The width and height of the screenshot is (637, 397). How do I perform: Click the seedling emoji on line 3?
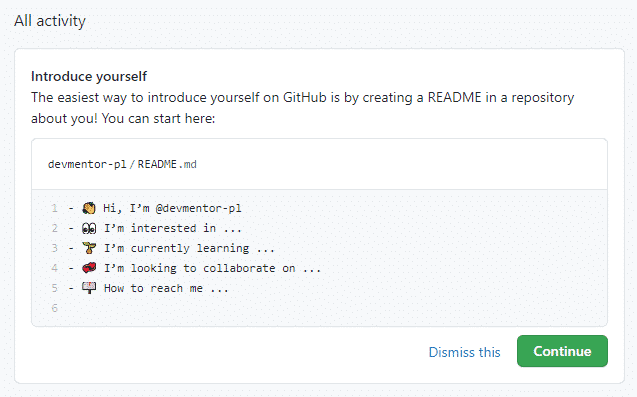point(89,248)
